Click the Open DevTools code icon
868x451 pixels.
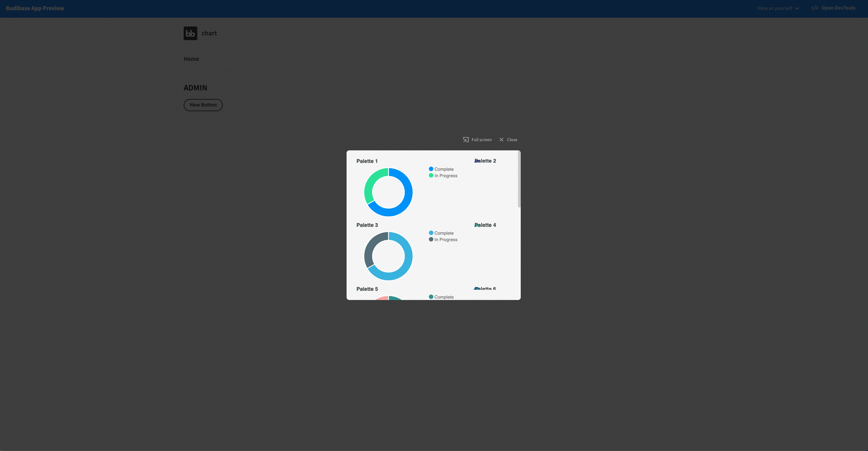(x=815, y=8)
